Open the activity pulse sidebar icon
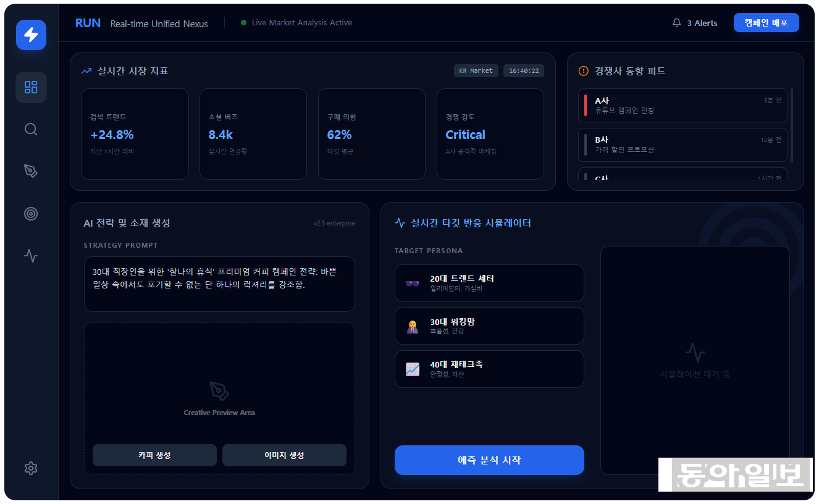This screenshot has width=819, height=504. point(31,256)
